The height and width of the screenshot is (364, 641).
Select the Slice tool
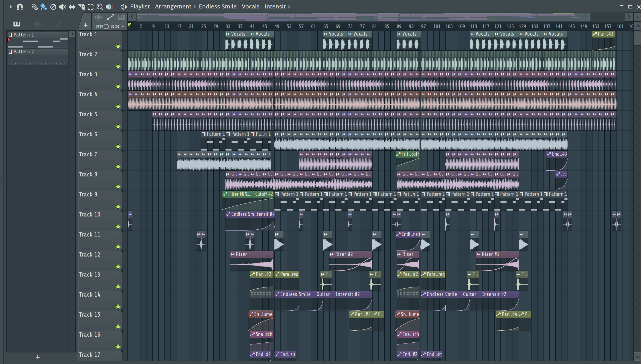(x=81, y=7)
